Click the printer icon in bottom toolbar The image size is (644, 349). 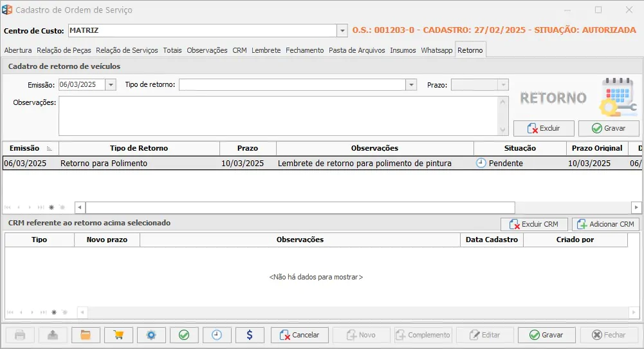(21, 335)
